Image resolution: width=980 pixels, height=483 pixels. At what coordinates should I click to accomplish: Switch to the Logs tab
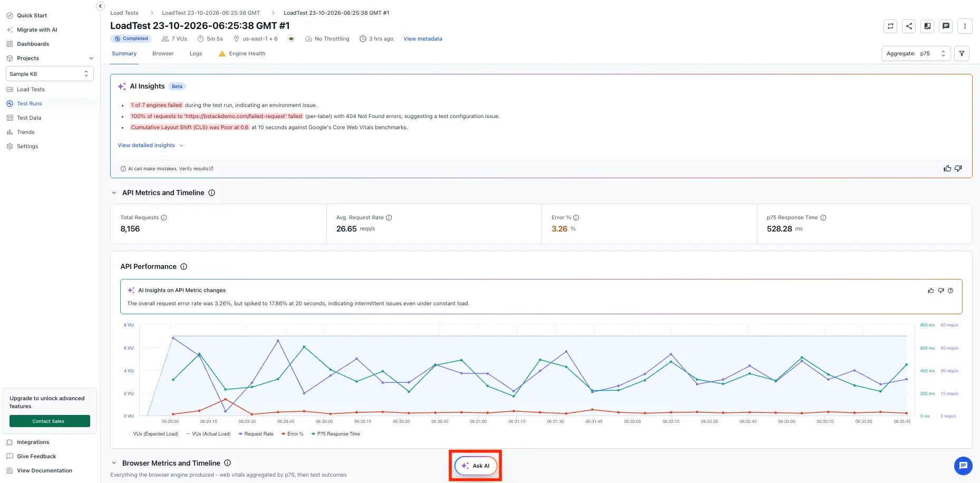196,53
